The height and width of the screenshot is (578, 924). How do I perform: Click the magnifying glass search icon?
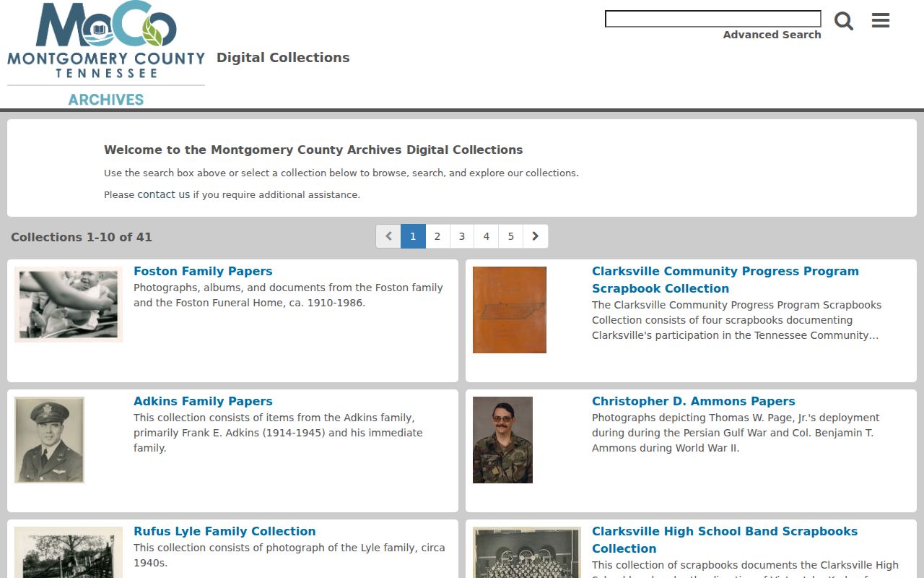[x=844, y=21]
